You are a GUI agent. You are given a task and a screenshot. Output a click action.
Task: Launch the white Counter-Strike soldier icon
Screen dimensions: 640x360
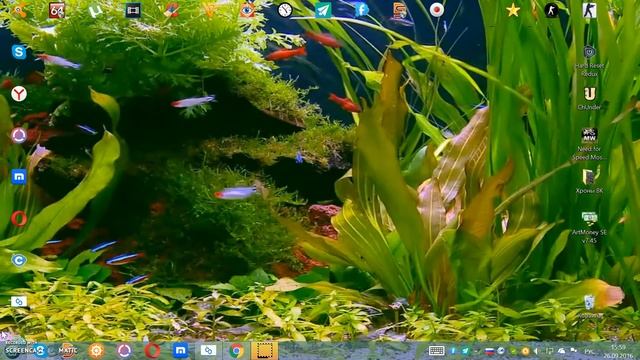click(589, 10)
